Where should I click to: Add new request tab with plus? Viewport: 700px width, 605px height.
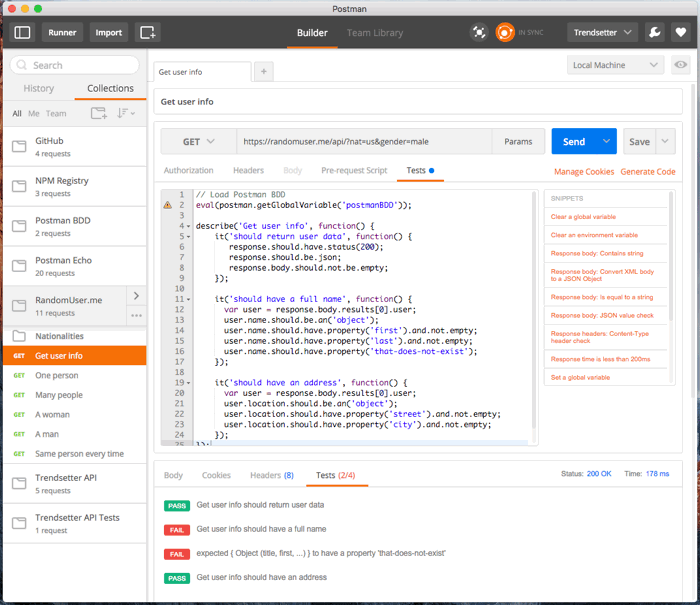click(x=263, y=71)
